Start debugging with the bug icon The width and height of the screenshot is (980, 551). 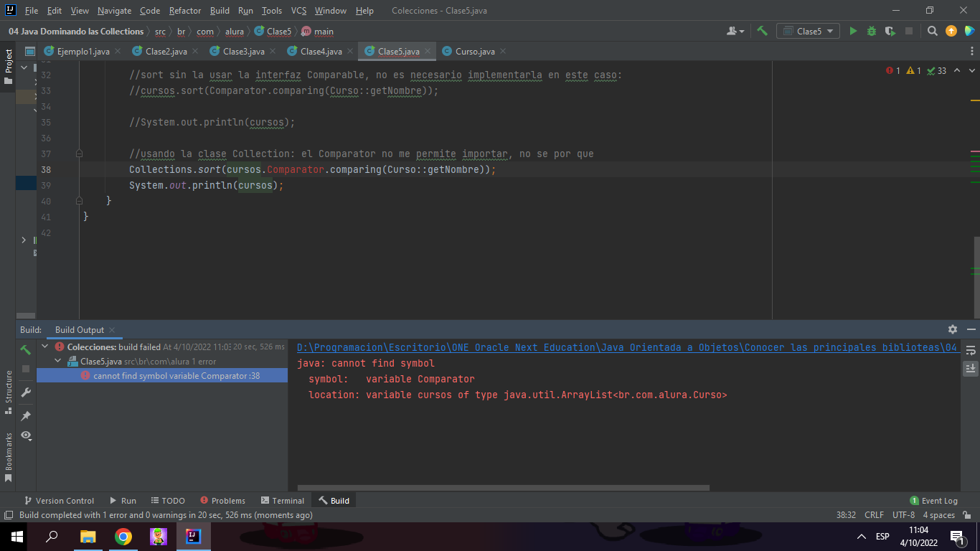pyautogui.click(x=872, y=31)
